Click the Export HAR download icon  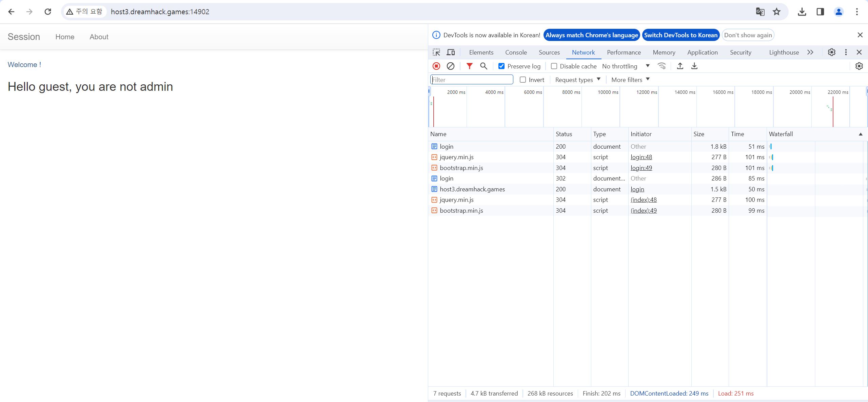[x=694, y=66]
